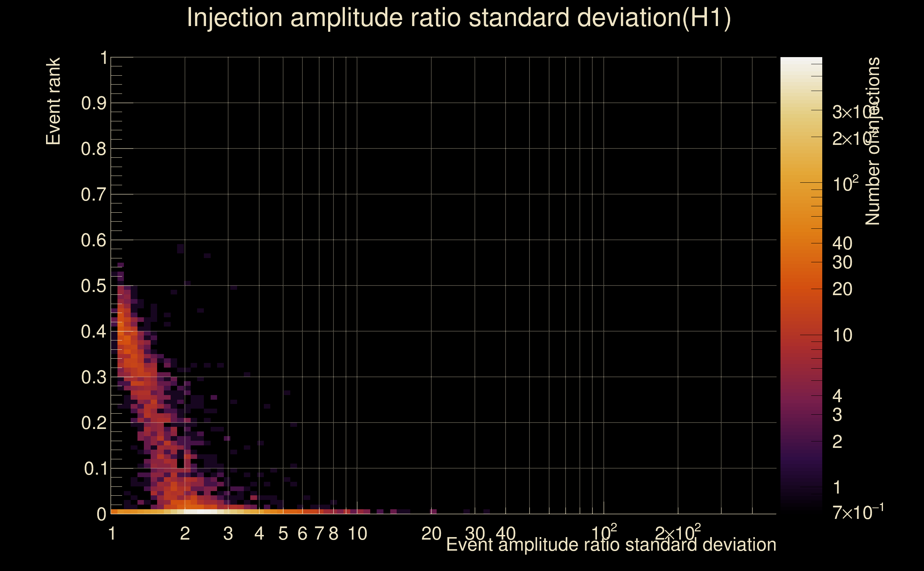Click the x-axis tick label 5
The image size is (924, 571).
point(283,534)
